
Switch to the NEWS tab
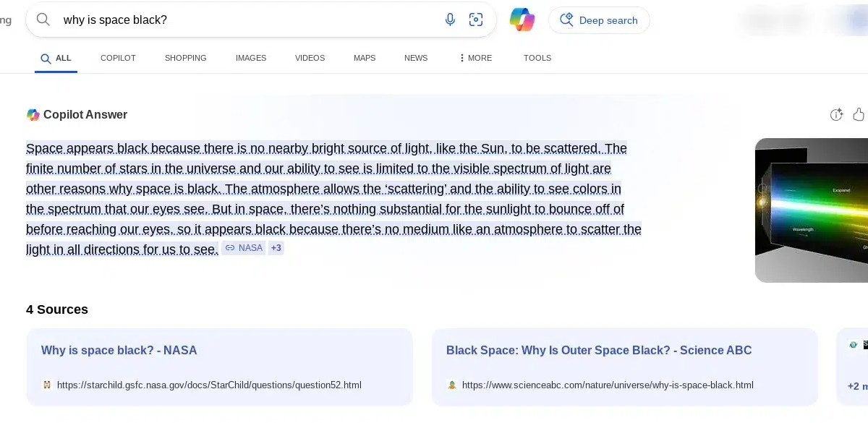[416, 58]
